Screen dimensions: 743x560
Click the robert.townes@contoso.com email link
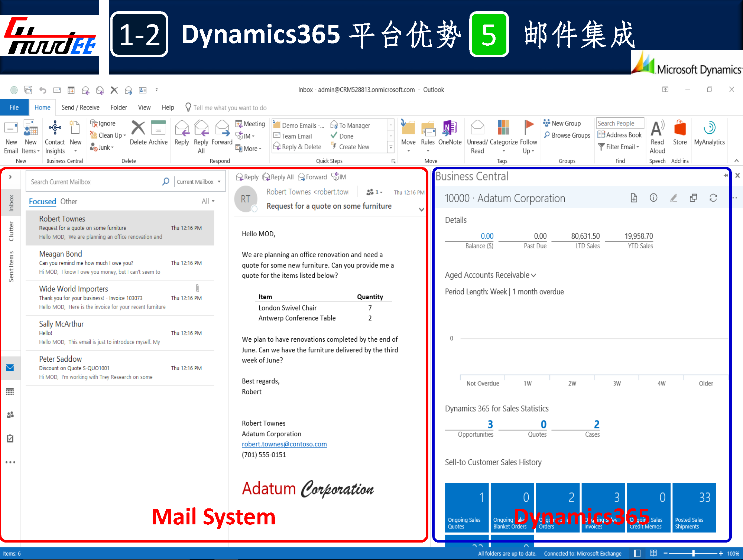pos(284,444)
